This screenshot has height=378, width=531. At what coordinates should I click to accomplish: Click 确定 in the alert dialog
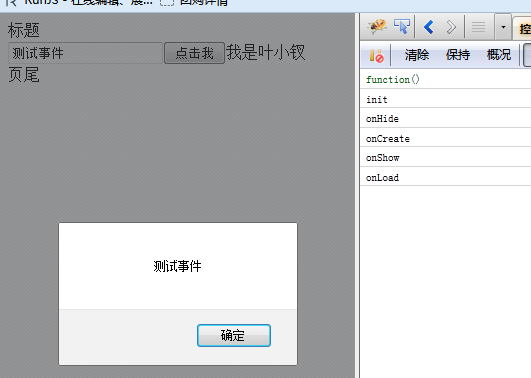(234, 335)
